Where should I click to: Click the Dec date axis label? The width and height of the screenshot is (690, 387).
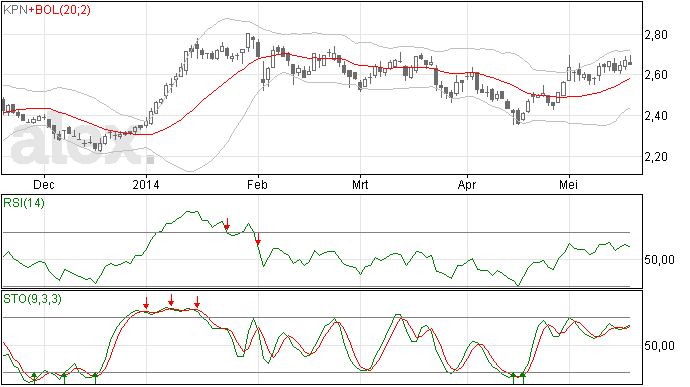pos(44,184)
